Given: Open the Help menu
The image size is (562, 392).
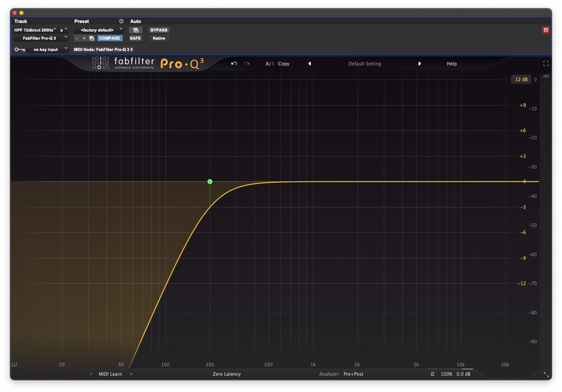Looking at the screenshot, I should [451, 64].
